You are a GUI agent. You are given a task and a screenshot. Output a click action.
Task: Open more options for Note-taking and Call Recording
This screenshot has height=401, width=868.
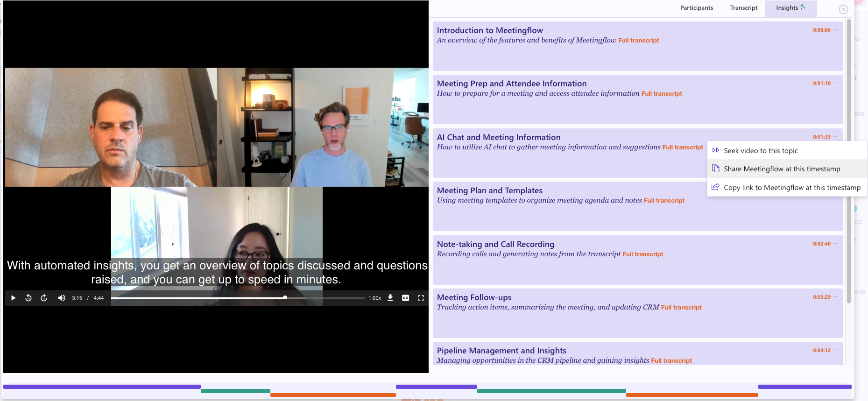pos(835,244)
